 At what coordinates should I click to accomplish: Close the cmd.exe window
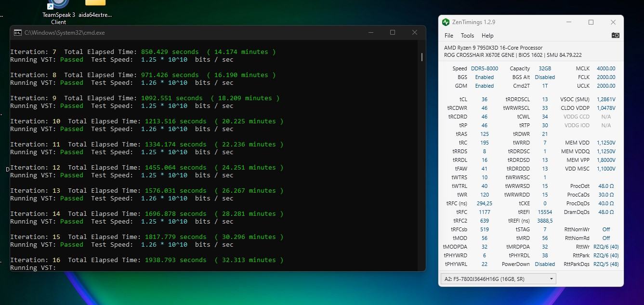coord(415,32)
